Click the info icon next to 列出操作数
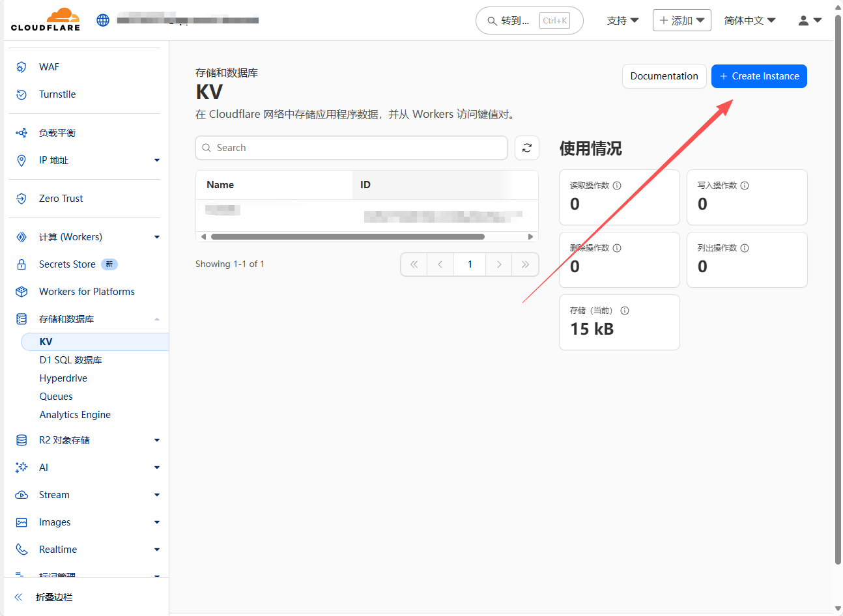The height and width of the screenshot is (616, 843). coord(745,248)
